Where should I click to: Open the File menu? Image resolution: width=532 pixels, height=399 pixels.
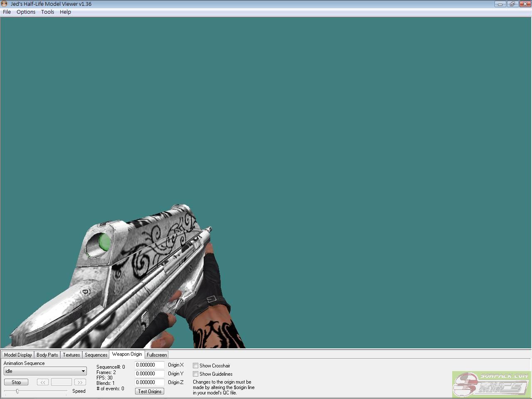7,12
